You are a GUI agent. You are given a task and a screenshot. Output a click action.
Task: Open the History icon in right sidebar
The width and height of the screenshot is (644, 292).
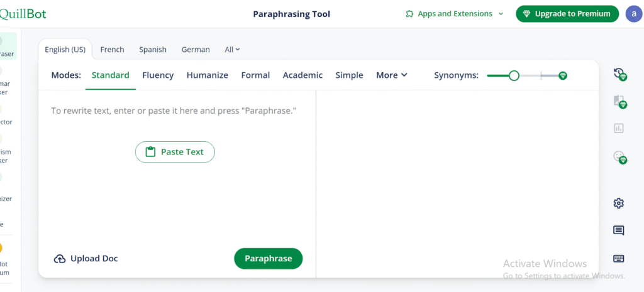619,73
